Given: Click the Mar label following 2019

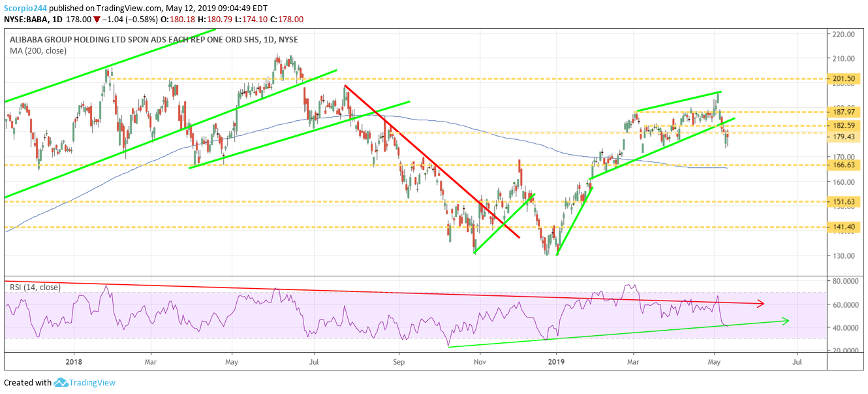Looking at the screenshot, I should [x=632, y=361].
